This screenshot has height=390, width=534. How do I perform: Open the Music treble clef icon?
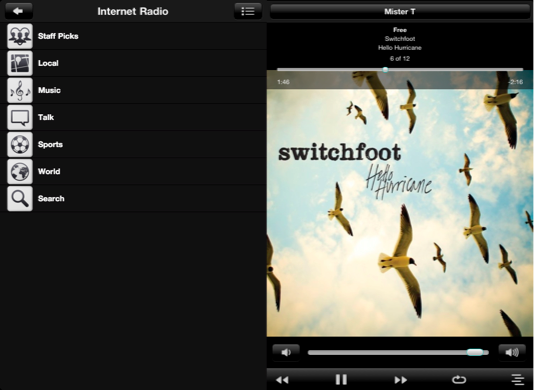(x=20, y=90)
